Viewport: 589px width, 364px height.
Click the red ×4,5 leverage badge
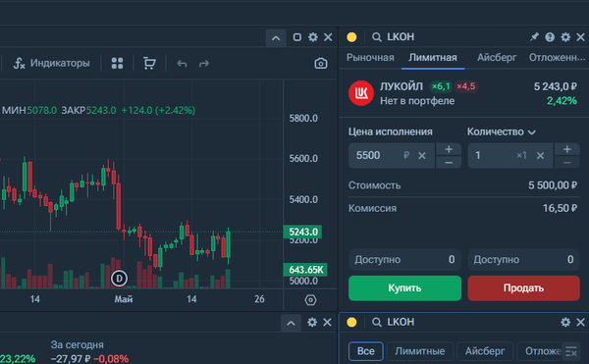[465, 86]
